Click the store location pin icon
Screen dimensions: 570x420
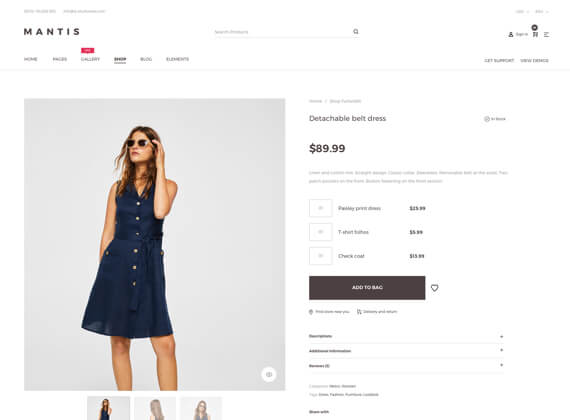point(311,312)
